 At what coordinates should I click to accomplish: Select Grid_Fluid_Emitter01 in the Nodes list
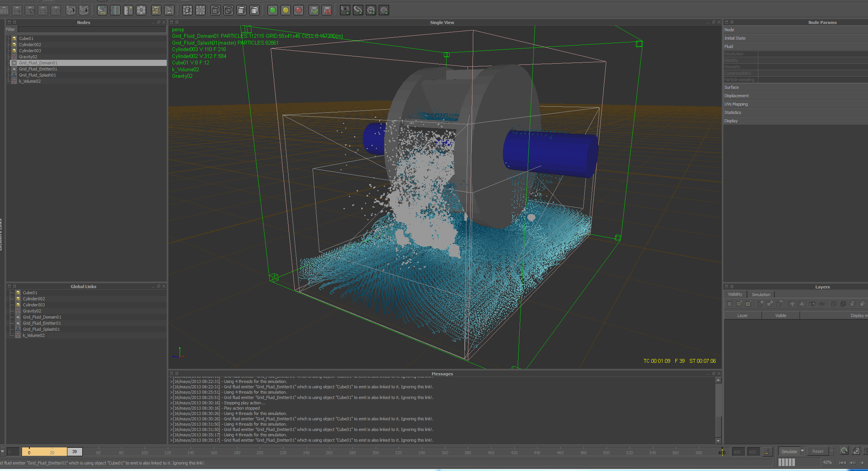[x=38, y=69]
